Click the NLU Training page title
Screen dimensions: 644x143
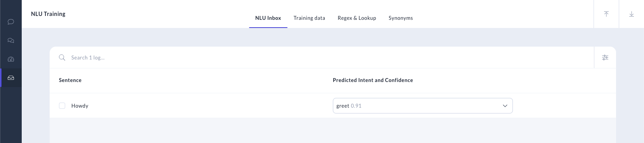(x=48, y=14)
